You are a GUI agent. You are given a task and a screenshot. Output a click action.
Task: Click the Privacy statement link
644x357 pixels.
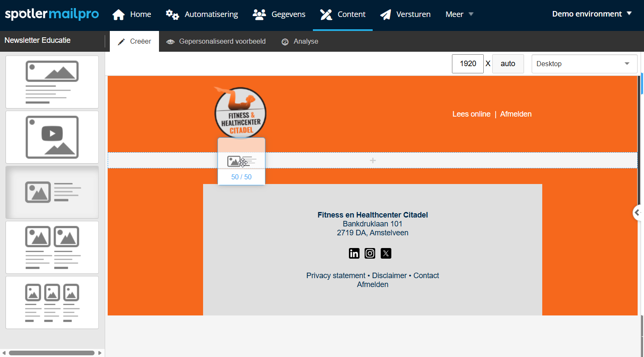(x=336, y=276)
